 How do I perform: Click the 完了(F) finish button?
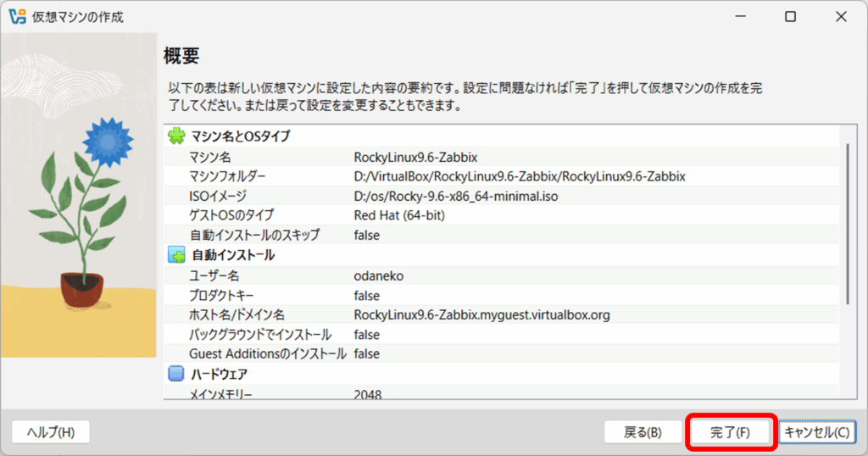pos(730,432)
